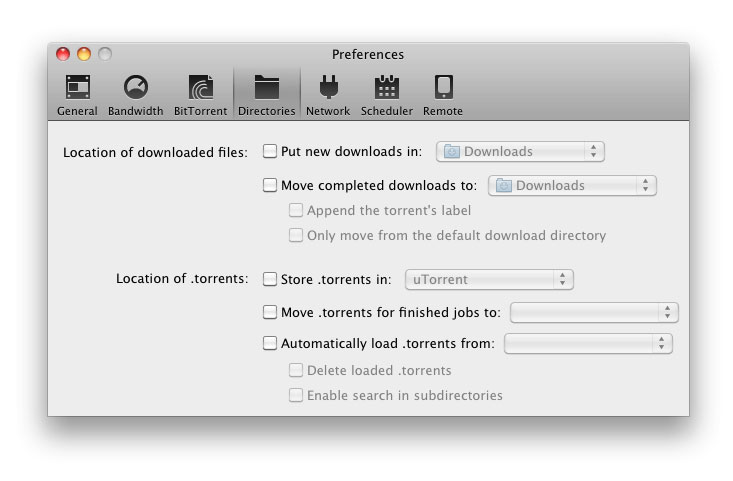Check 'Move completed downloads to' option
The image size is (733, 481).
click(270, 185)
